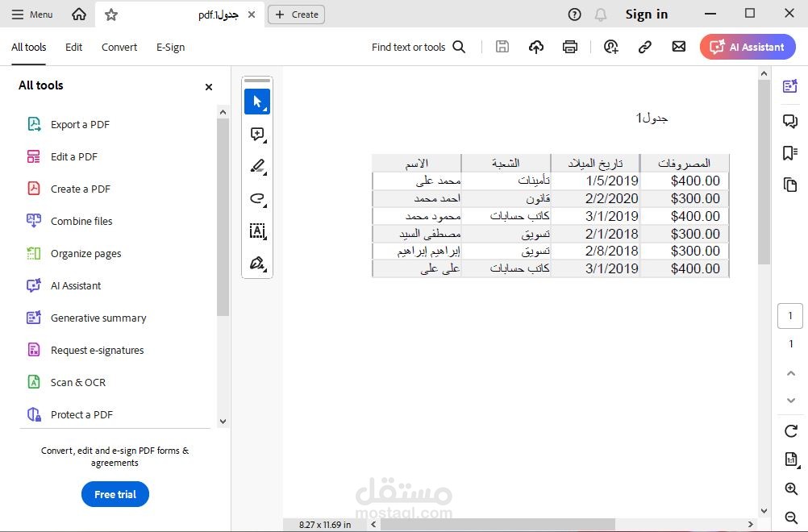Close the All tools panel
808x532 pixels.
(209, 87)
